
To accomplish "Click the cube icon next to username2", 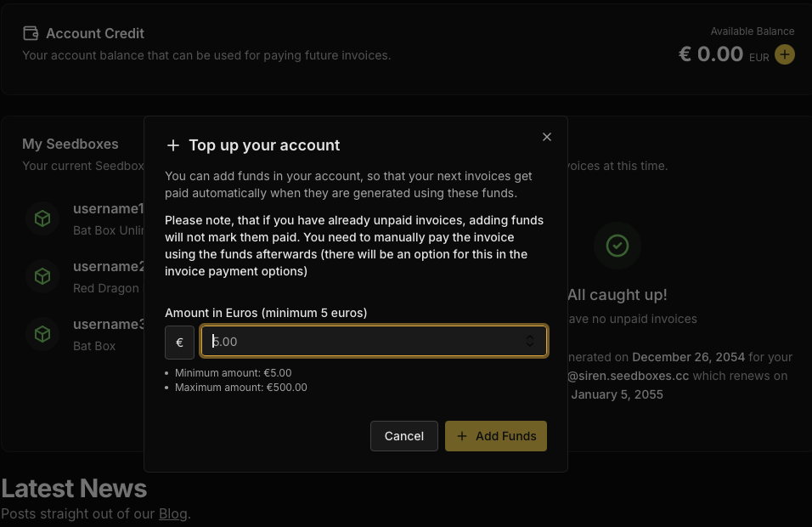I will click(42, 276).
